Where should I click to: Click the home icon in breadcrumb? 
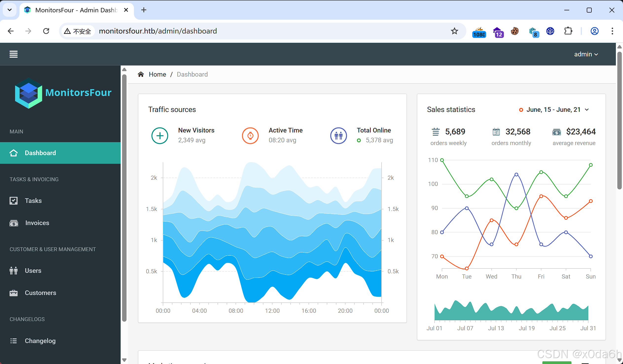141,74
